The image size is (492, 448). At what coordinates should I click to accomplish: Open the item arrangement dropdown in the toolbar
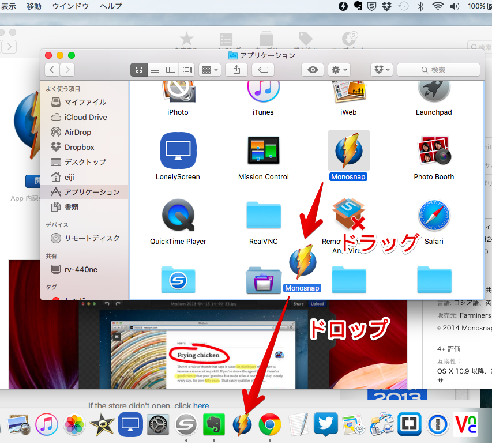(x=210, y=70)
